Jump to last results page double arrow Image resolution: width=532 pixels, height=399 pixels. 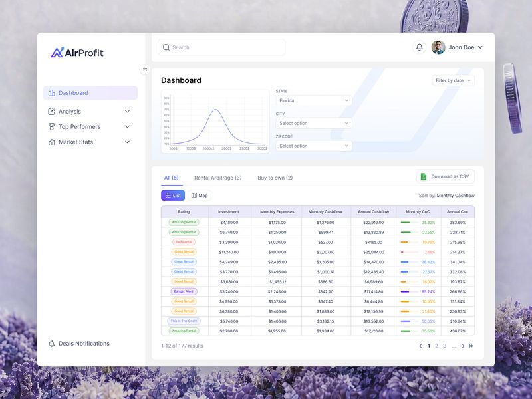pos(471,346)
